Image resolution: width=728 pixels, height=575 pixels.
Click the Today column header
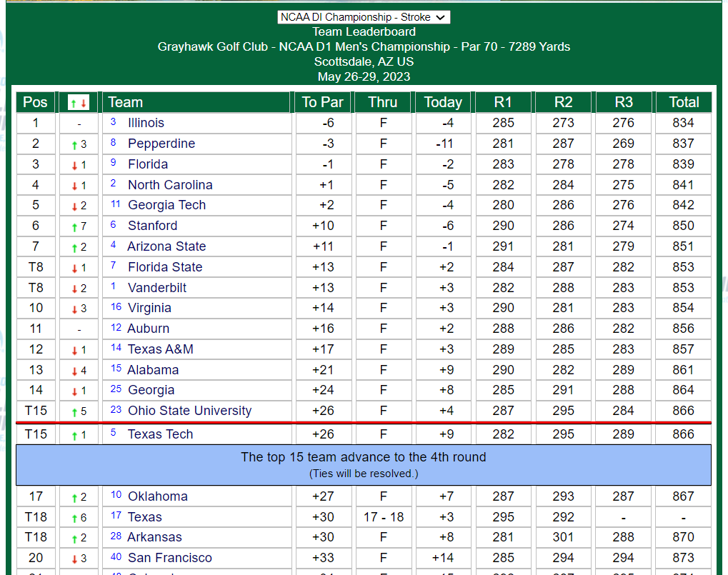(443, 102)
